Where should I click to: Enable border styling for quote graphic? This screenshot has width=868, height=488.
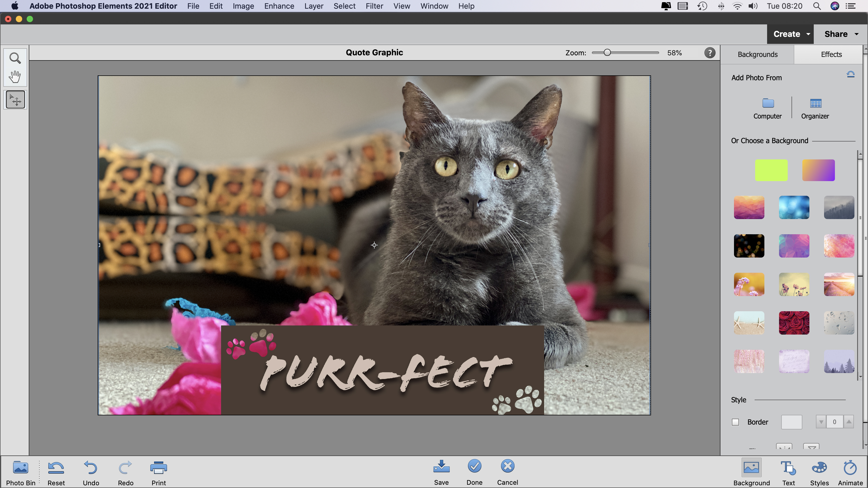tap(735, 422)
